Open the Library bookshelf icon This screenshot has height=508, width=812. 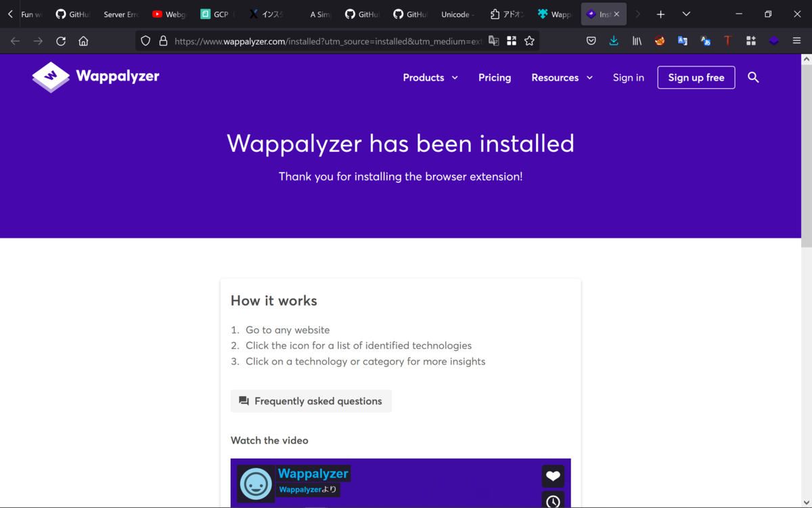637,41
